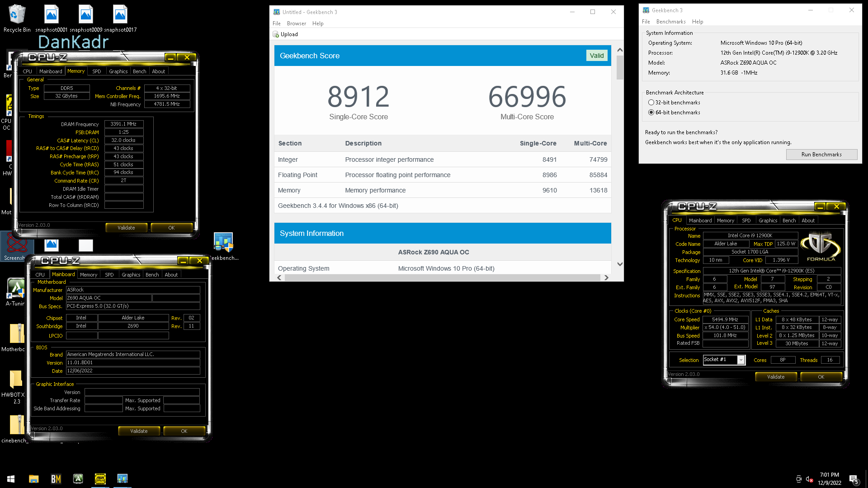Click Validate in CPU-Z Mainboard window
This screenshot has width=868, height=488.
(139, 431)
